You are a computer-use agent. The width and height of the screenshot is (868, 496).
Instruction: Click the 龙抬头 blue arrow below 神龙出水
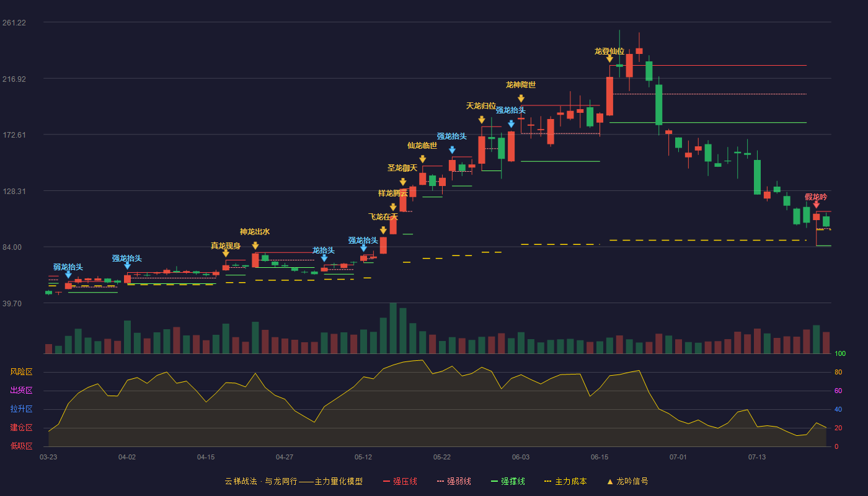tap(324, 258)
